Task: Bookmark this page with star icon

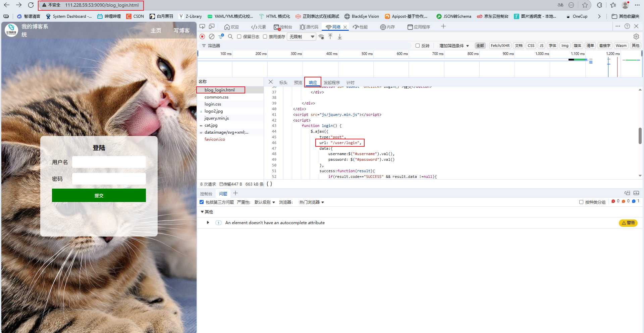Action: [585, 5]
